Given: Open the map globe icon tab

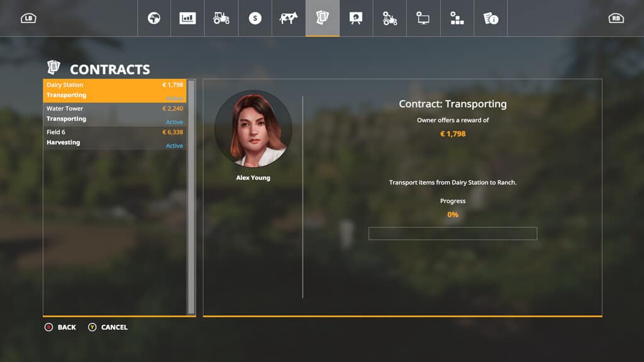Looking at the screenshot, I should coord(154,18).
